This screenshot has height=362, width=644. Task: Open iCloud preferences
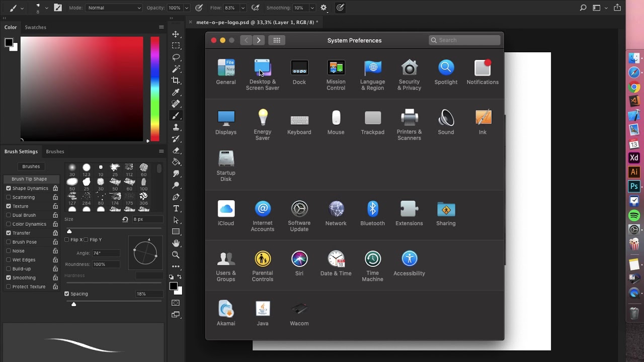click(226, 213)
